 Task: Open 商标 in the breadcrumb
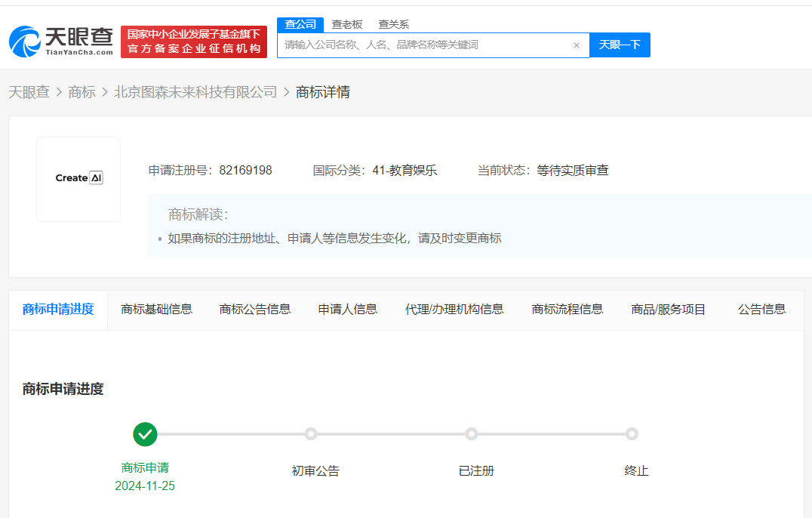click(82, 92)
